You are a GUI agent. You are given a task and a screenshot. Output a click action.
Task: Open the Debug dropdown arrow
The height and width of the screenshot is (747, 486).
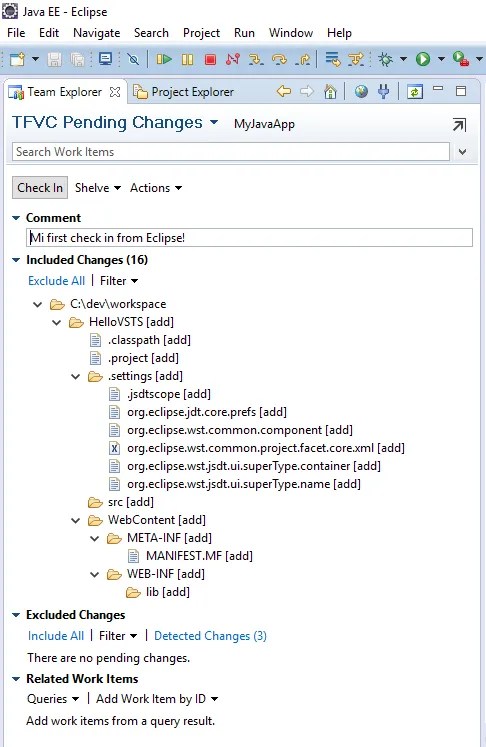click(x=403, y=59)
